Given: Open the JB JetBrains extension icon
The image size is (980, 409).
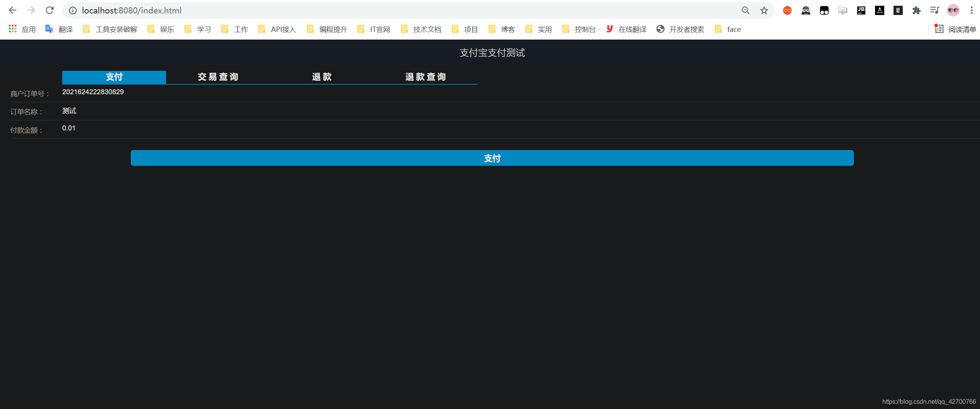Looking at the screenshot, I should point(861,10).
